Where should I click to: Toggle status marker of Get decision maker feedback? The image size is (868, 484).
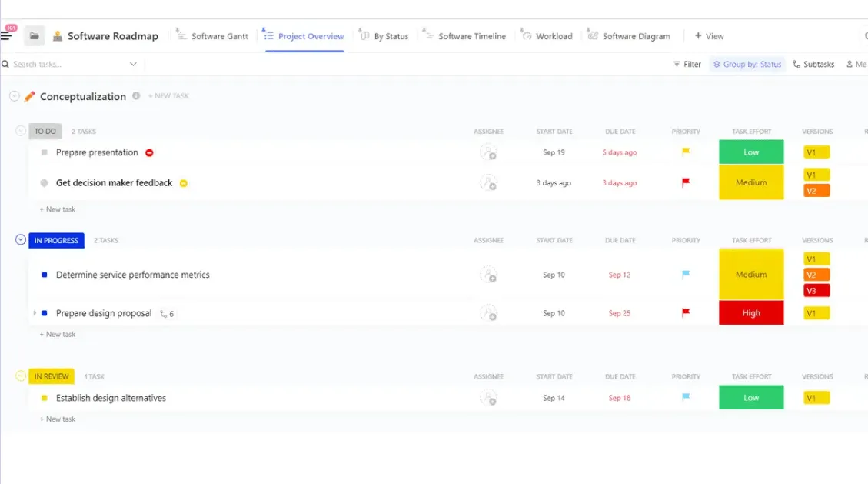coord(45,182)
